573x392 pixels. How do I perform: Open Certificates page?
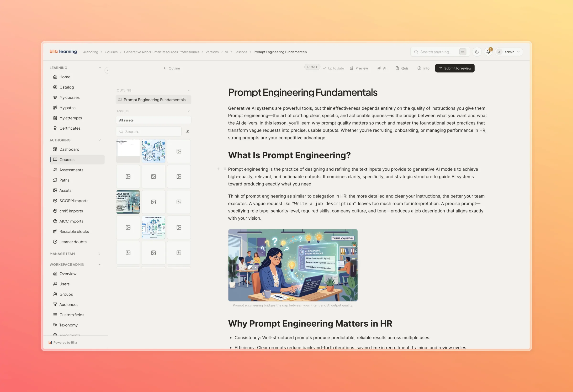click(x=77, y=128)
